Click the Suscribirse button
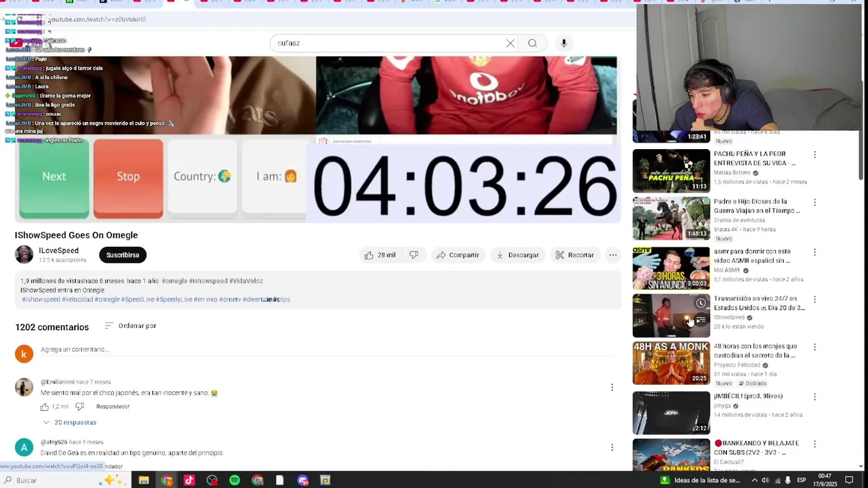 click(123, 255)
